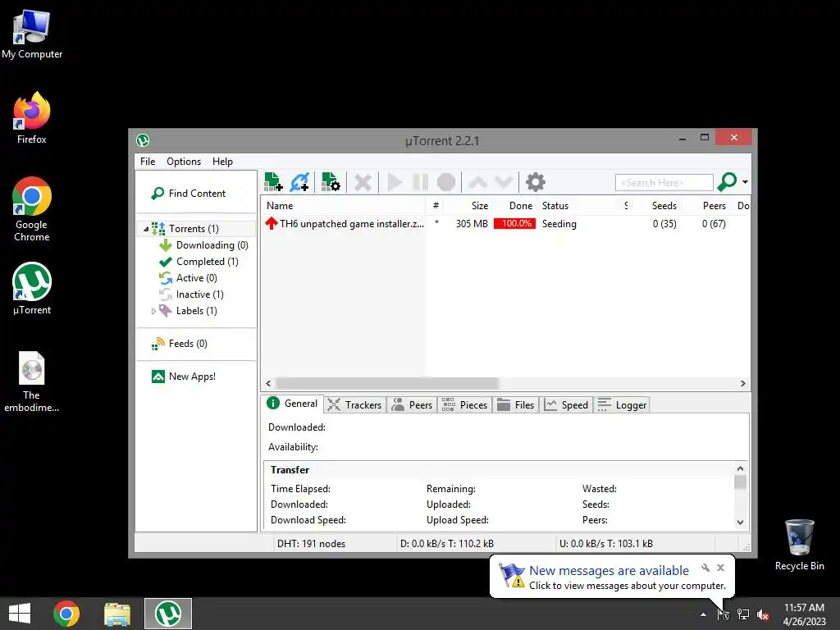Click Find Content in sidebar
Viewport: 840px width, 630px height.
pyautogui.click(x=189, y=194)
